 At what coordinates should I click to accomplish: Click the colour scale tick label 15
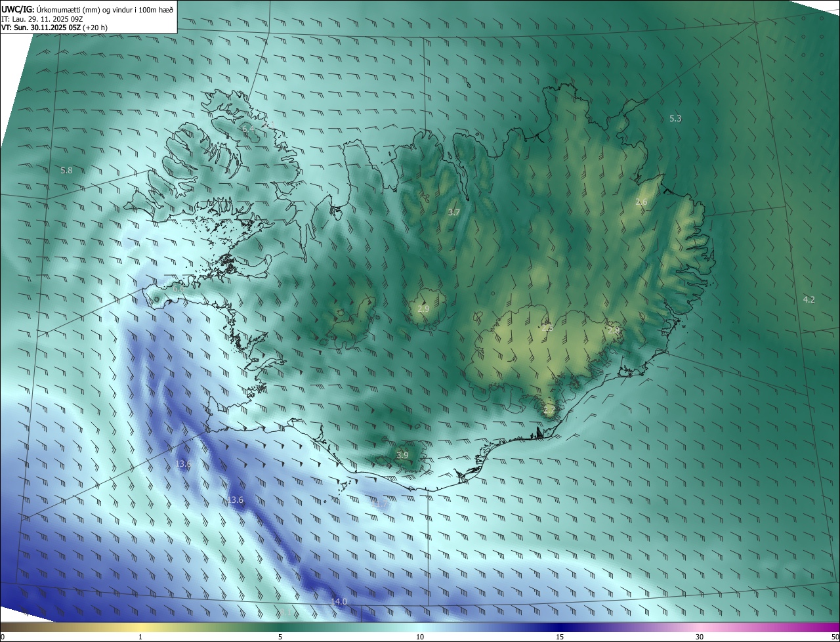pyautogui.click(x=560, y=637)
